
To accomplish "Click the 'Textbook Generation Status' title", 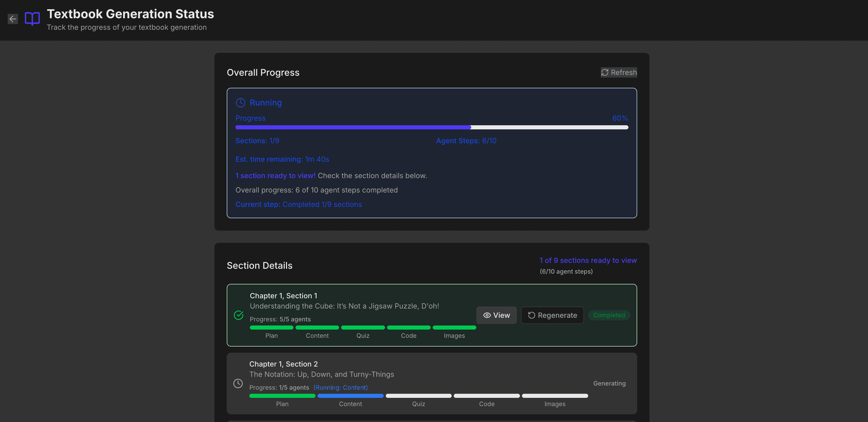I will coord(130,14).
